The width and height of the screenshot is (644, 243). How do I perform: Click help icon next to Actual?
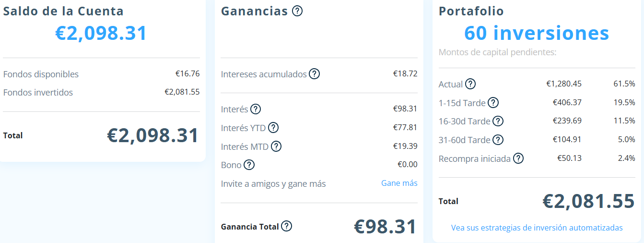(x=470, y=84)
